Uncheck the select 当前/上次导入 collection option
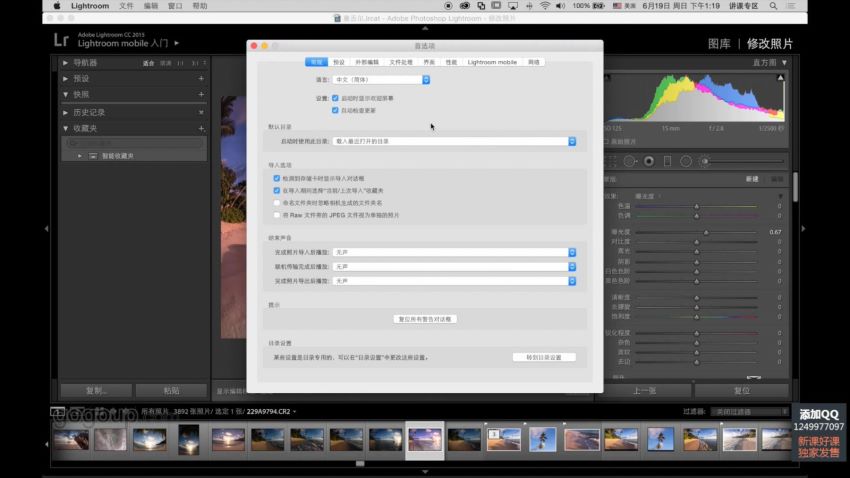Screen dimensions: 850x478 pyautogui.click(x=276, y=191)
